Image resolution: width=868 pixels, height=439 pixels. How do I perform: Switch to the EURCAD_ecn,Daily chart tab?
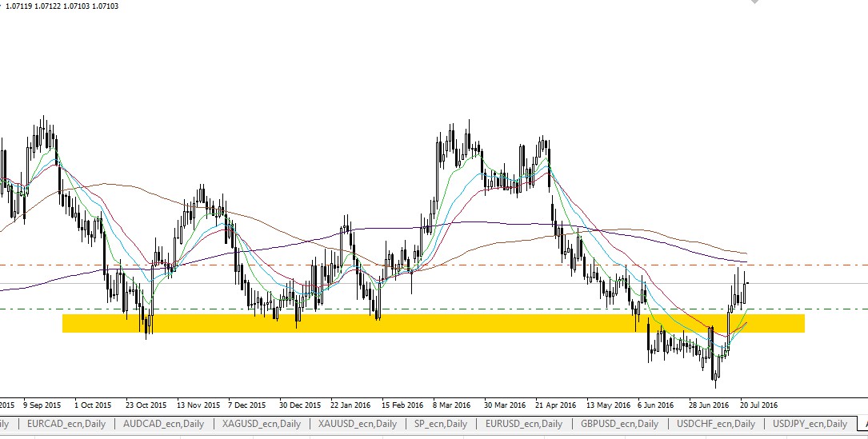[66, 424]
